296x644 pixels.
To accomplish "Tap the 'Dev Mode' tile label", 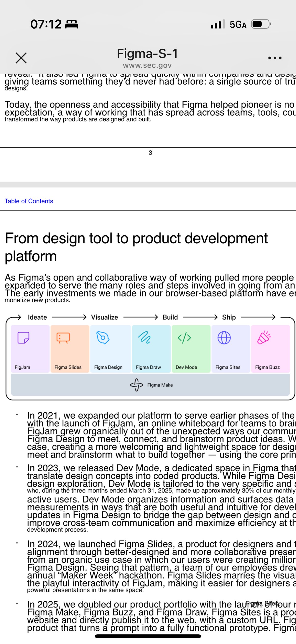I will coord(186,367).
